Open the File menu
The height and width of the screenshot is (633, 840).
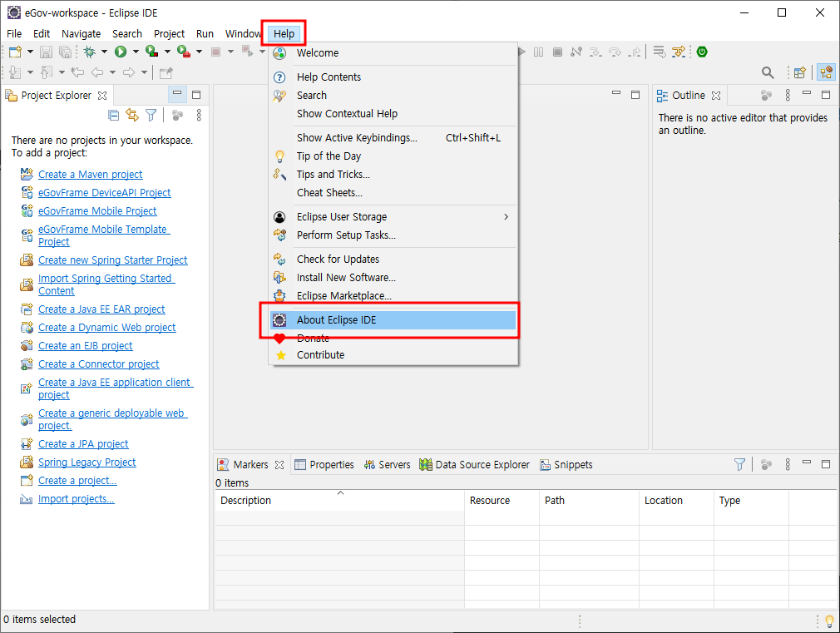click(x=14, y=34)
